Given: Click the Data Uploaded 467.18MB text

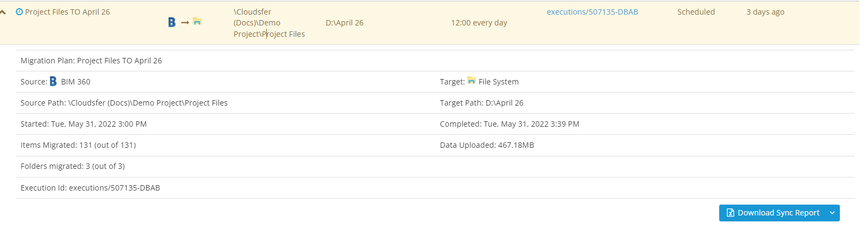Looking at the screenshot, I should [486, 145].
